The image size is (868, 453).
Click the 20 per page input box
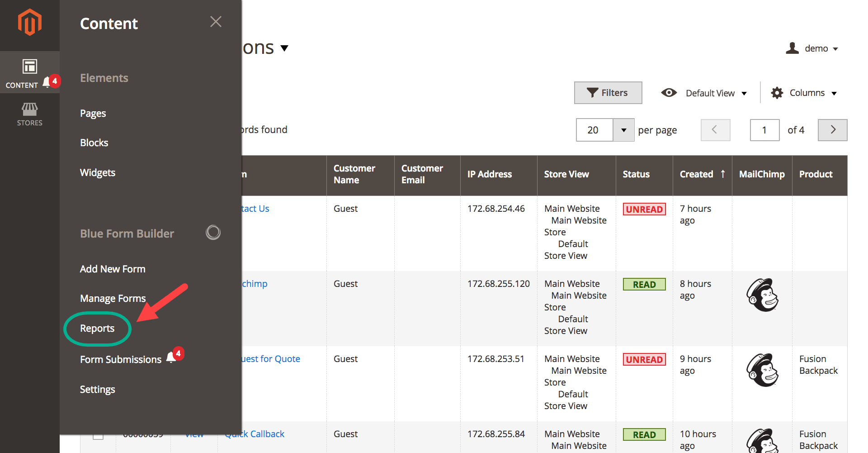pyautogui.click(x=594, y=130)
